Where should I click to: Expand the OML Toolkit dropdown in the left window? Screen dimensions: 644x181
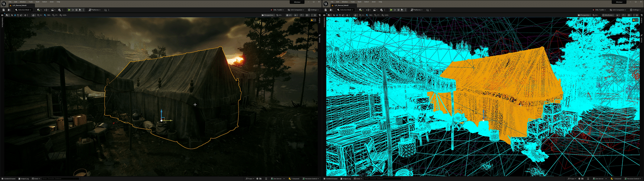pos(277,10)
